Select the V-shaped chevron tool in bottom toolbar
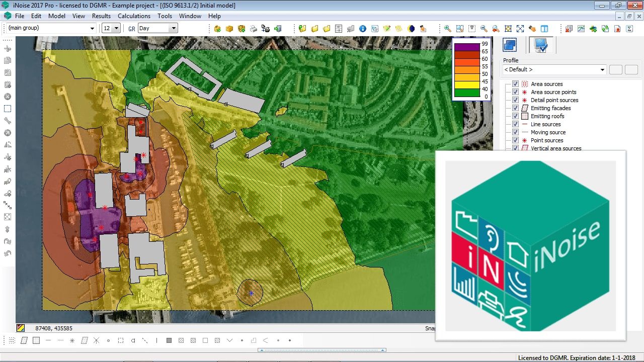644x362 pixels. (229, 340)
